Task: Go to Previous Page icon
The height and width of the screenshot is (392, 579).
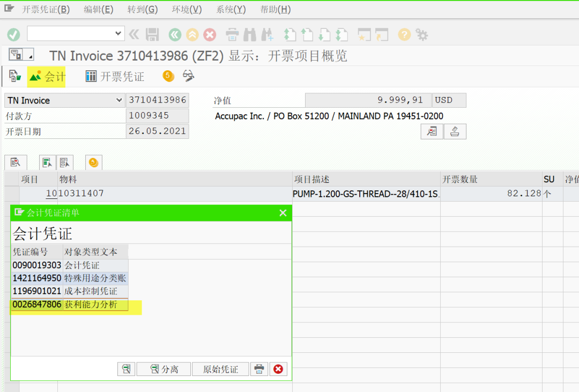Action: pyautogui.click(x=307, y=35)
